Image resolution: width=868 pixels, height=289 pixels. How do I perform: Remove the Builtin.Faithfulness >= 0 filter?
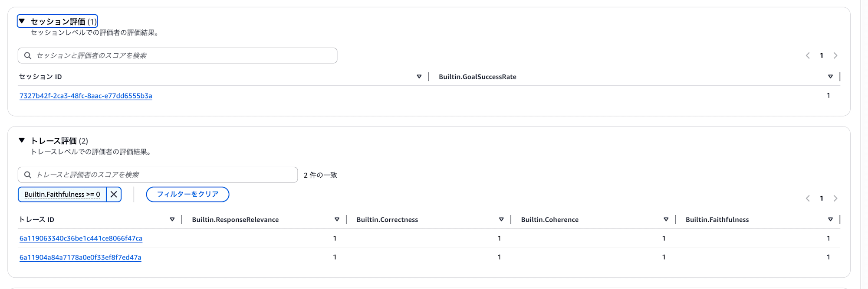tap(114, 195)
